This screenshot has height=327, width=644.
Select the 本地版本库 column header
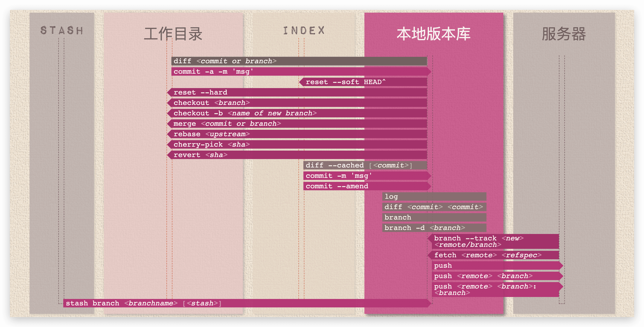coord(433,34)
